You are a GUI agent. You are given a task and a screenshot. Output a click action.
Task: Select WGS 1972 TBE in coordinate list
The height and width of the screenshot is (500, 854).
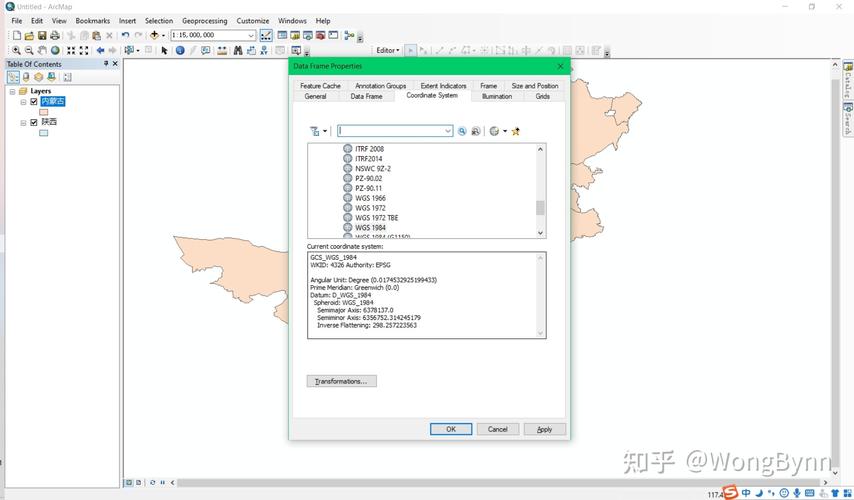click(x=376, y=218)
